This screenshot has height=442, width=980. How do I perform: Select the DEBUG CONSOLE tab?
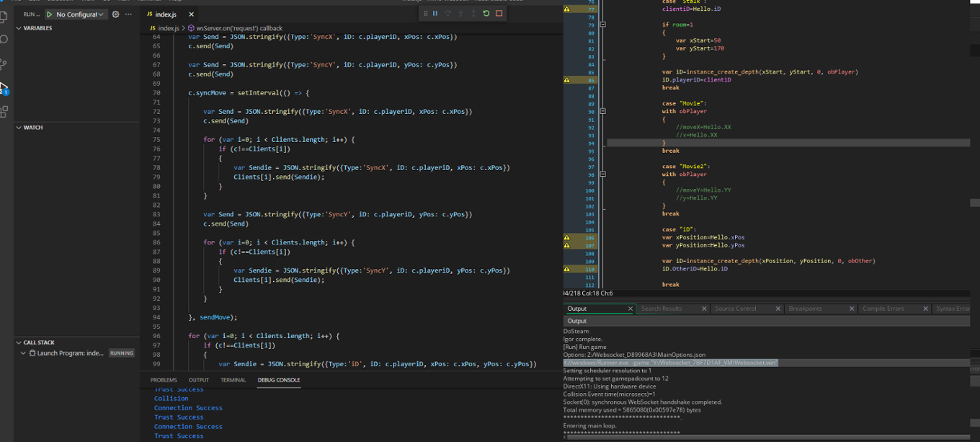click(279, 380)
